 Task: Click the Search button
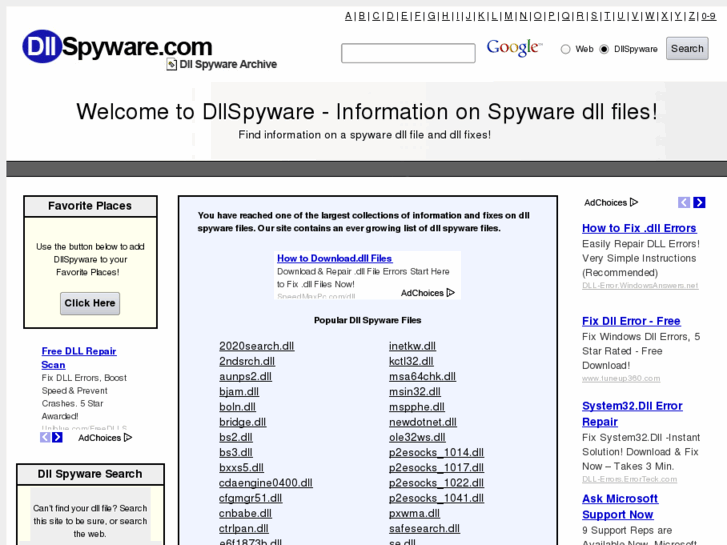tap(687, 48)
